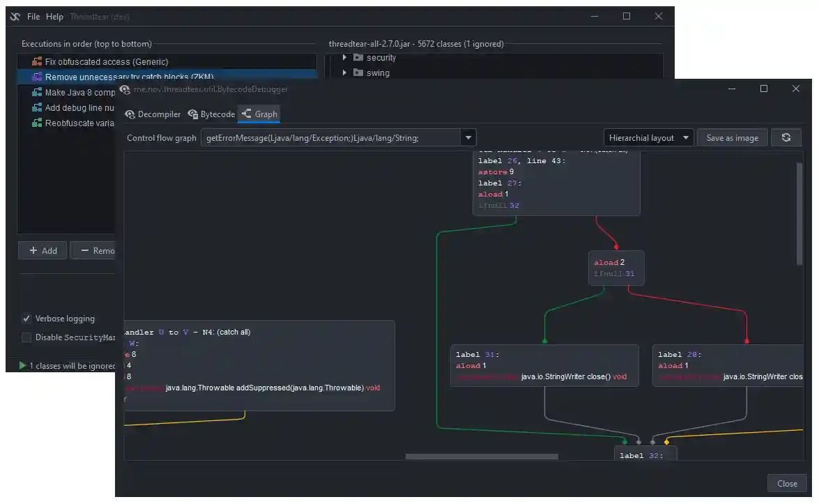Click the graph's horizontal scrollbar
This screenshot has height=504, width=819.
coord(481,456)
